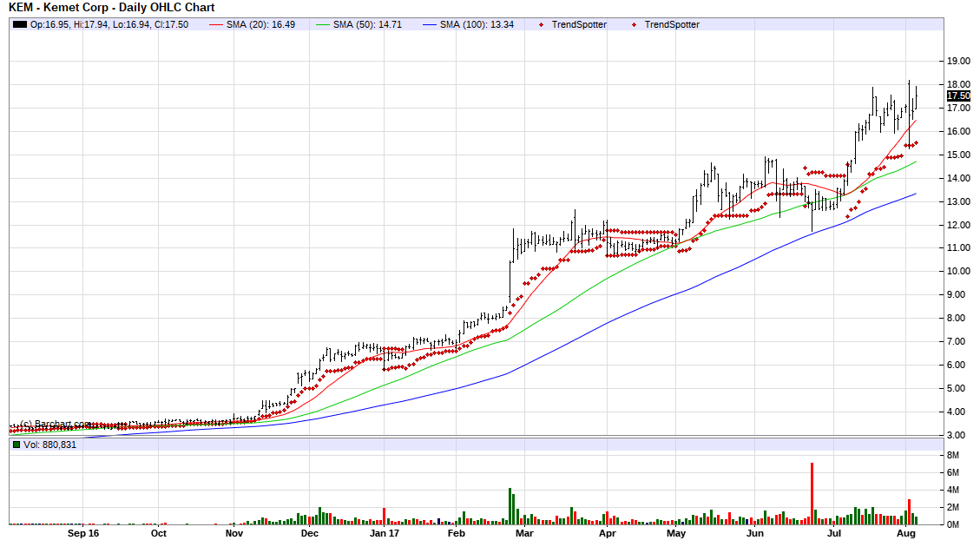Click the red SMA (20) legend line
The height and width of the screenshot is (560, 980).
(x=215, y=24)
